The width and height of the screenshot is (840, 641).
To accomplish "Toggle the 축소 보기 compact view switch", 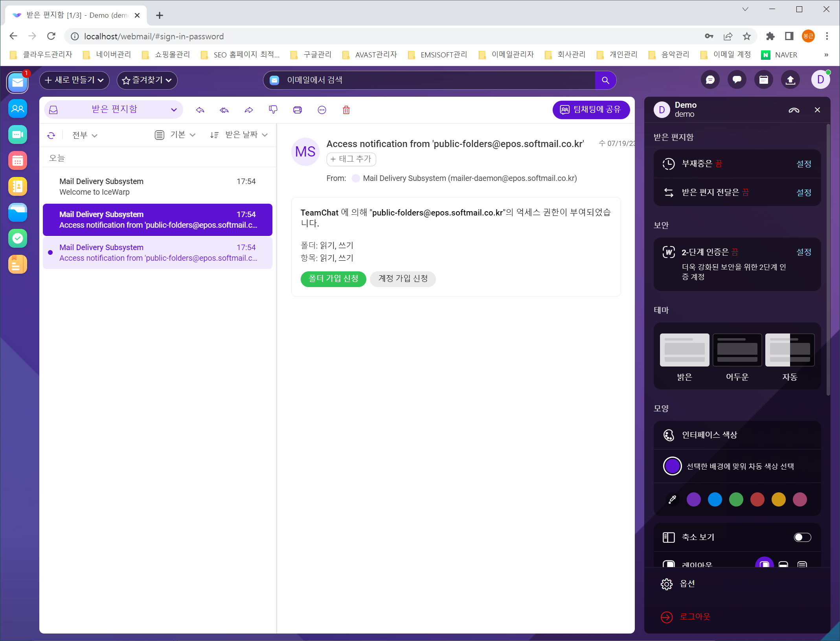I will [x=802, y=537].
